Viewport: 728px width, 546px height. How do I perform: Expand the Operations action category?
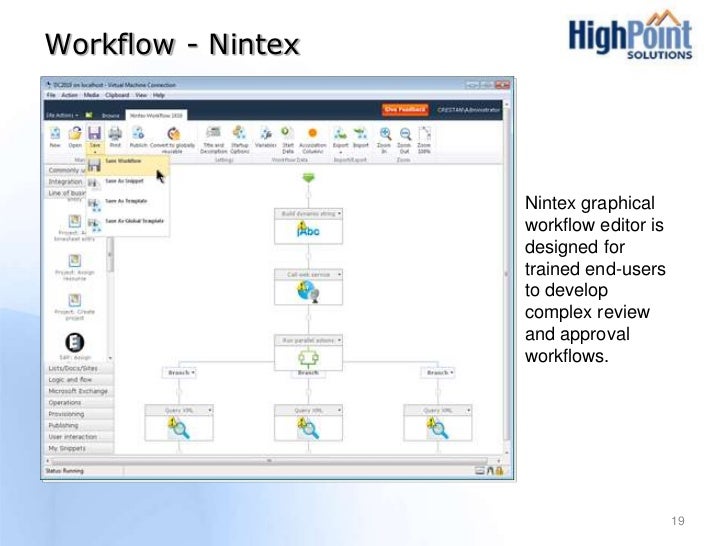[x=79, y=403]
